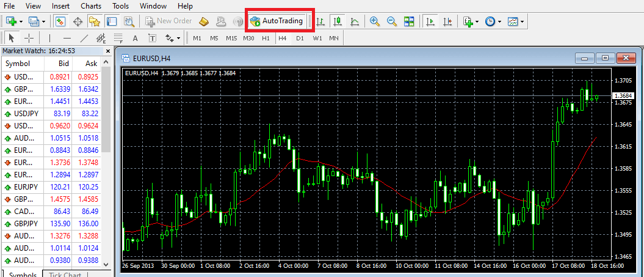
Task: Switch chart to M5 timeframe
Action: point(214,39)
